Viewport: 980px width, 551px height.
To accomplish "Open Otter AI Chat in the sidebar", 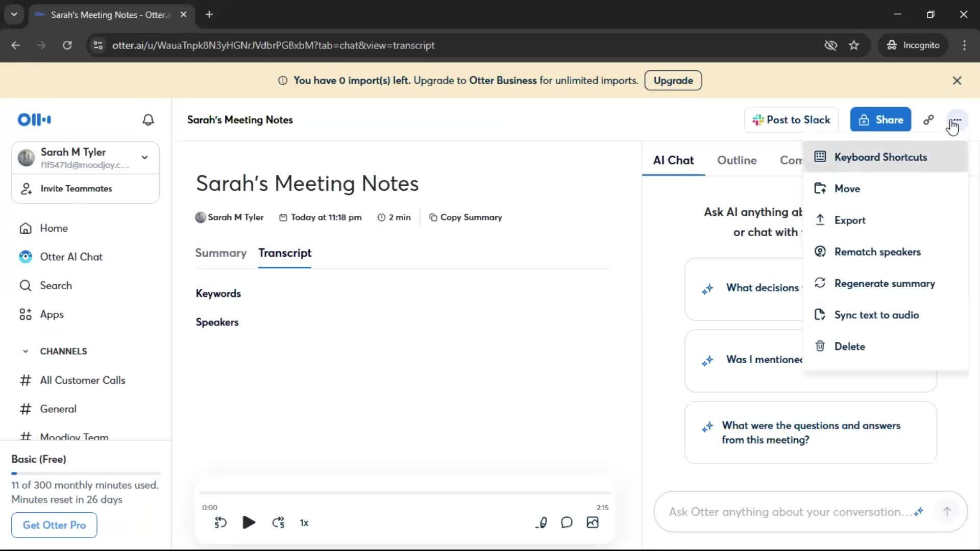I will pyautogui.click(x=61, y=257).
